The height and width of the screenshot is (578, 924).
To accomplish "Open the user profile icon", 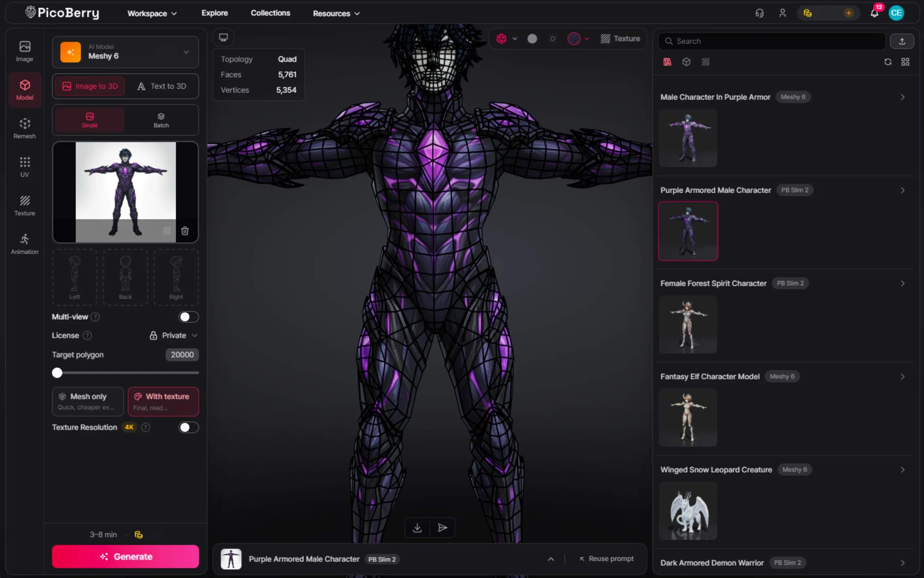I will [x=782, y=13].
